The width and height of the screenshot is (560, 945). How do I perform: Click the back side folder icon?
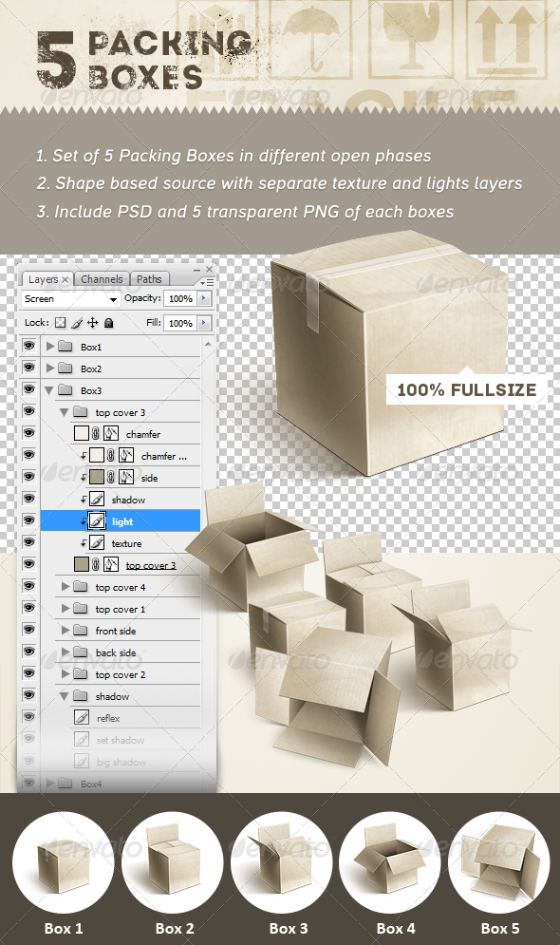(x=80, y=652)
